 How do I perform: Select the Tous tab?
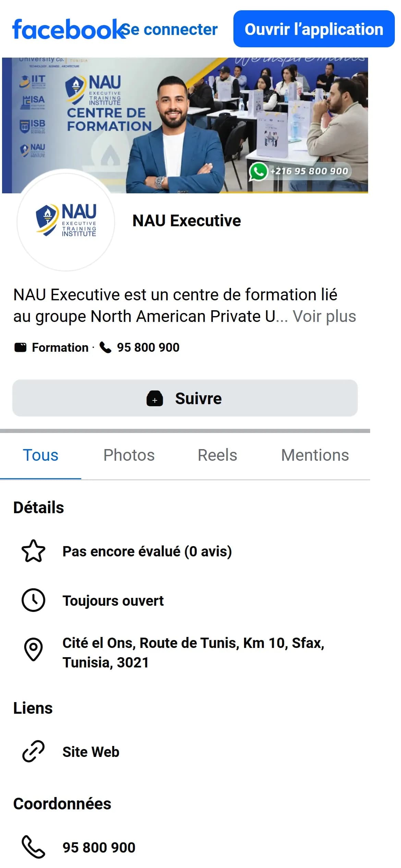[x=40, y=455]
